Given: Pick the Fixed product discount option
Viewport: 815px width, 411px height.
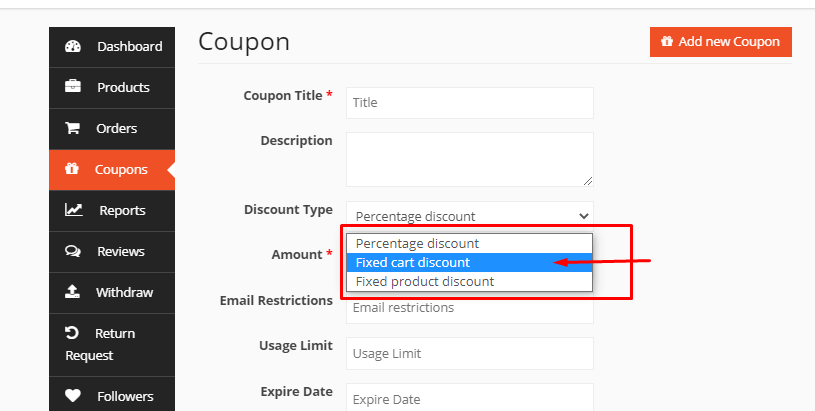Looking at the screenshot, I should tap(425, 282).
